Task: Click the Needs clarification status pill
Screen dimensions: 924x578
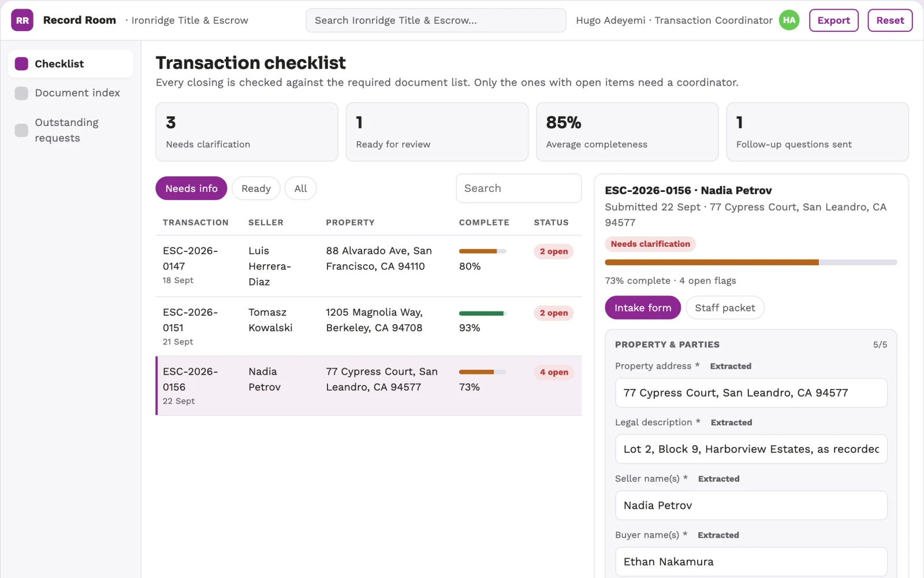Action: (650, 244)
